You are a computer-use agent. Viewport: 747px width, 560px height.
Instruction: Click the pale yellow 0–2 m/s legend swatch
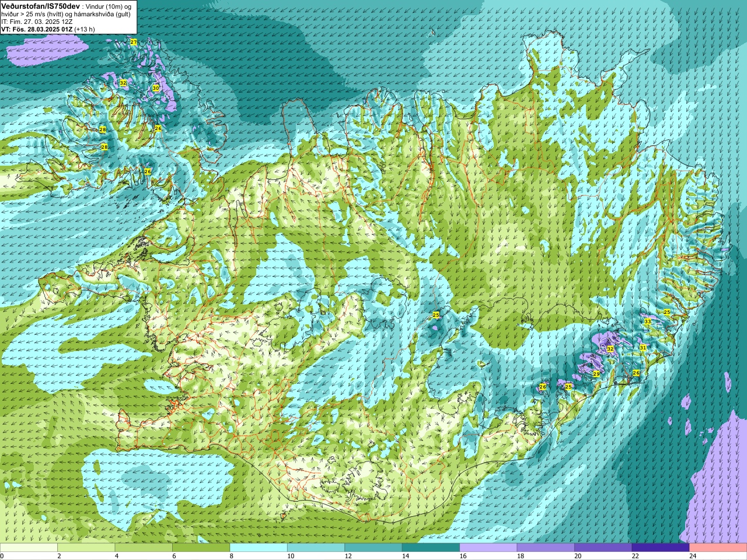point(29,548)
